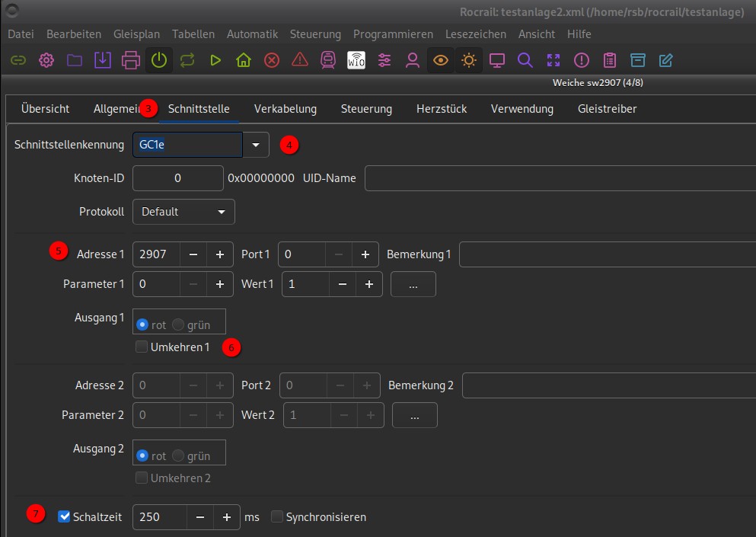
Task: Enable the Umkehren 1 checkbox
Action: tap(142, 347)
